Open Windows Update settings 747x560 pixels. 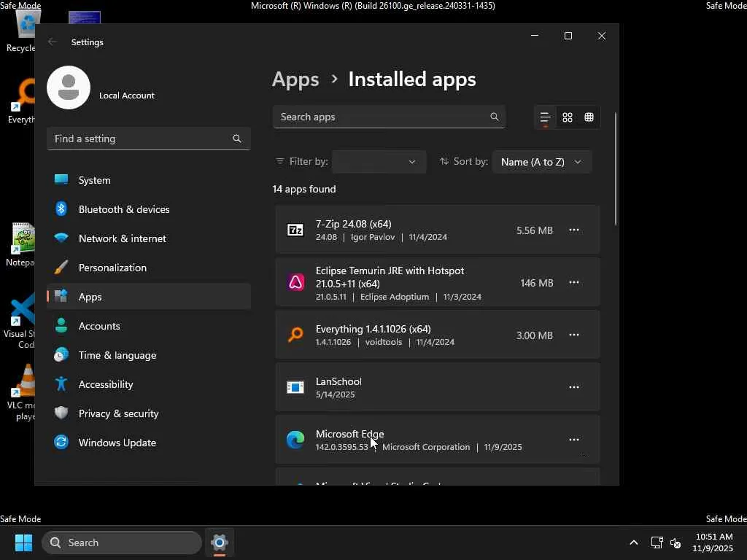click(149, 443)
